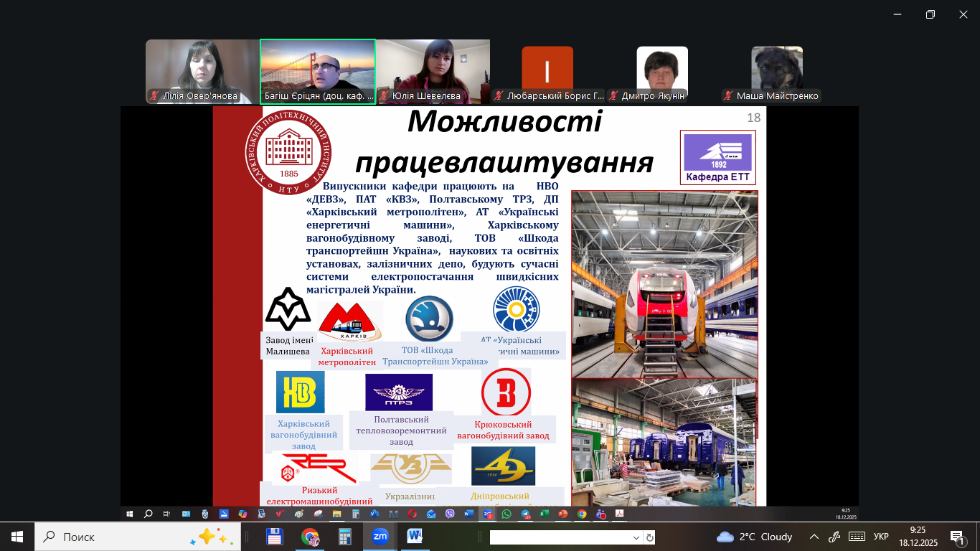The image size is (980, 551).
Task: Launch Google Chrome from the taskbar
Action: click(310, 537)
